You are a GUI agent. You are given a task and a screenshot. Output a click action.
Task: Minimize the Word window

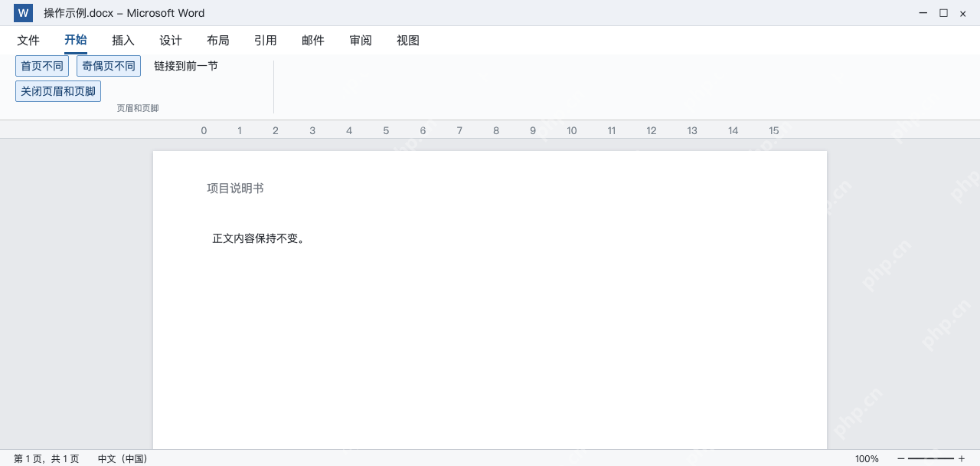pyautogui.click(x=923, y=13)
